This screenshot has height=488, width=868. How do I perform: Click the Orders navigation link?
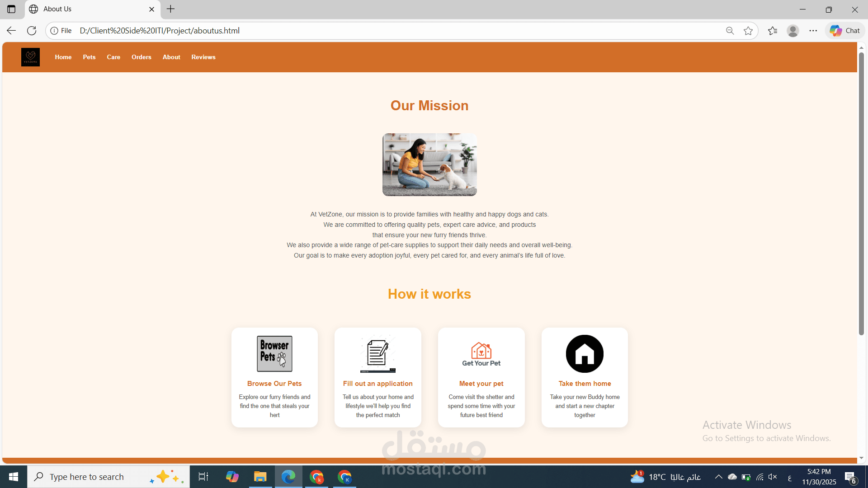141,57
